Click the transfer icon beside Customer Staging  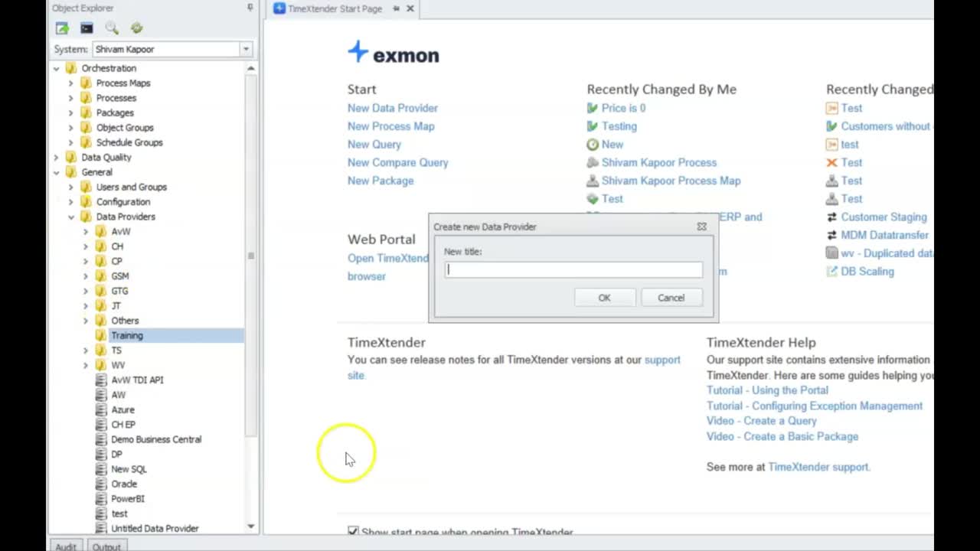point(832,217)
